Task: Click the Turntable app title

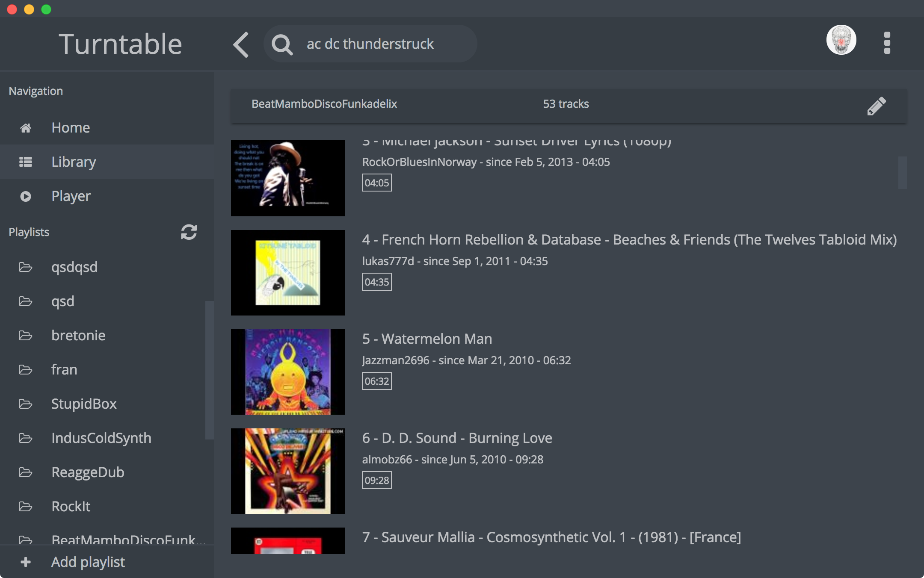Action: coord(120,44)
